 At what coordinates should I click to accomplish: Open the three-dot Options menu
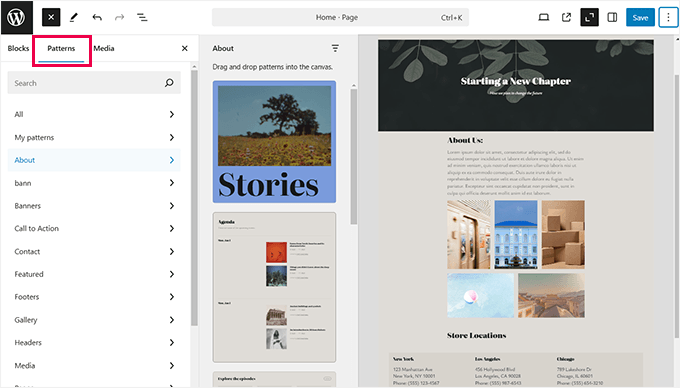tap(668, 17)
